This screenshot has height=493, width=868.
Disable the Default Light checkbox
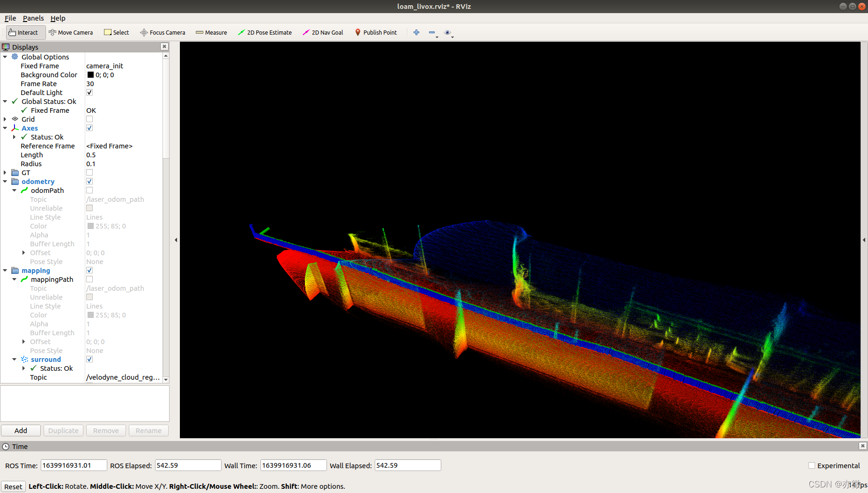click(x=89, y=92)
